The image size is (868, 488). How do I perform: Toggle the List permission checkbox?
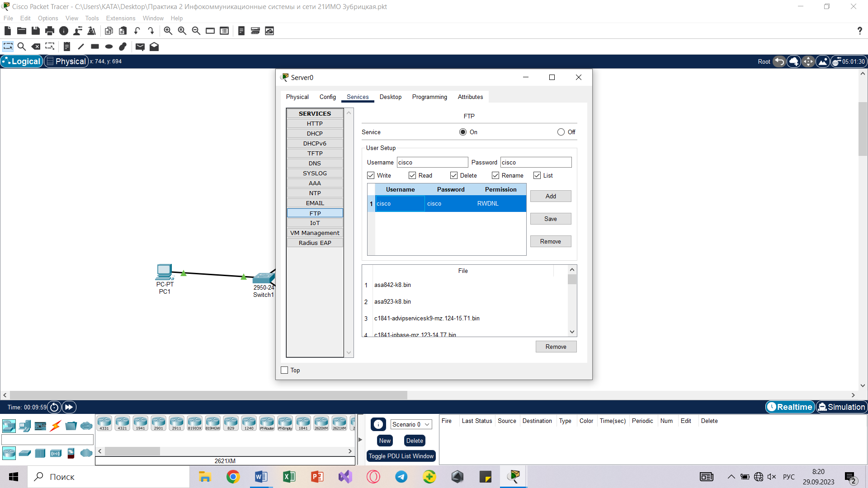pyautogui.click(x=537, y=175)
